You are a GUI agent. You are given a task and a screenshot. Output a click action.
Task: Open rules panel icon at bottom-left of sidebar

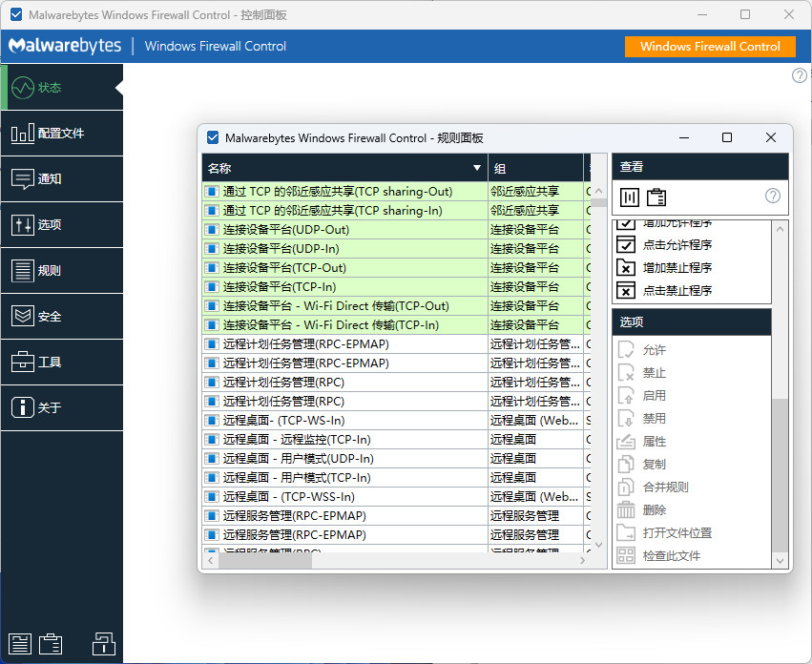[20, 644]
